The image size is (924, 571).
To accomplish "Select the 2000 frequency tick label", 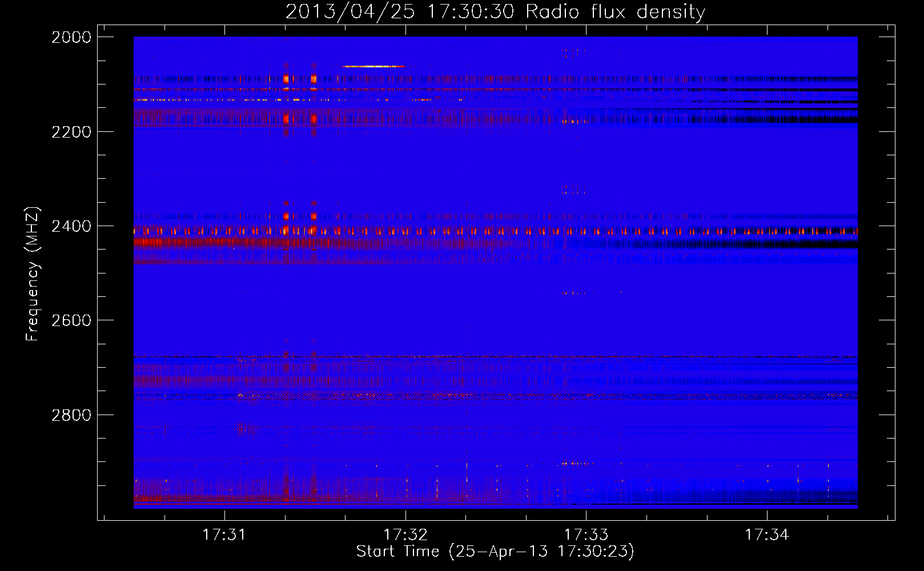I will 71,37.
